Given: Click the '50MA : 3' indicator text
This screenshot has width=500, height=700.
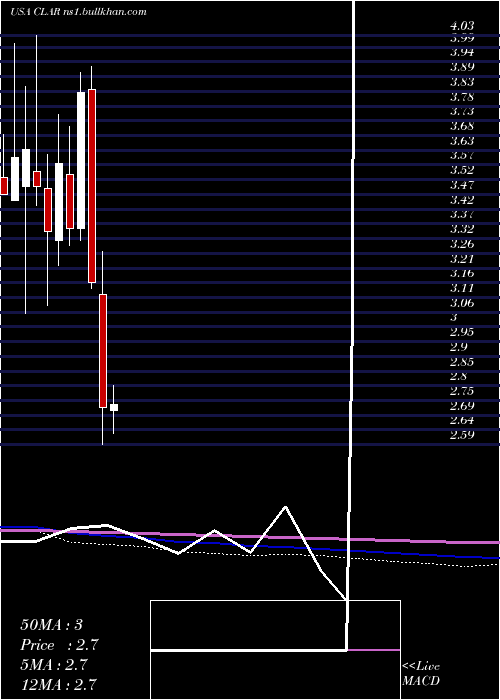Looking at the screenshot, I should (51, 625).
